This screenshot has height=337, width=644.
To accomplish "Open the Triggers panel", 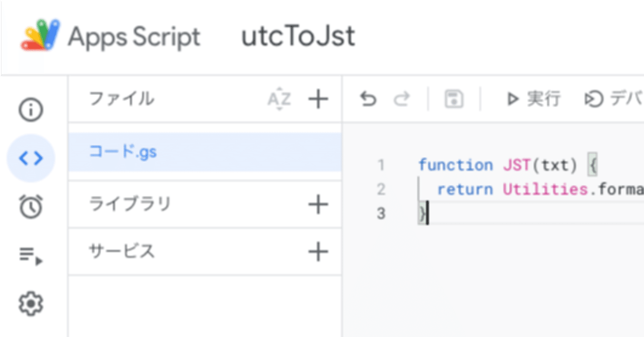I will point(31,206).
